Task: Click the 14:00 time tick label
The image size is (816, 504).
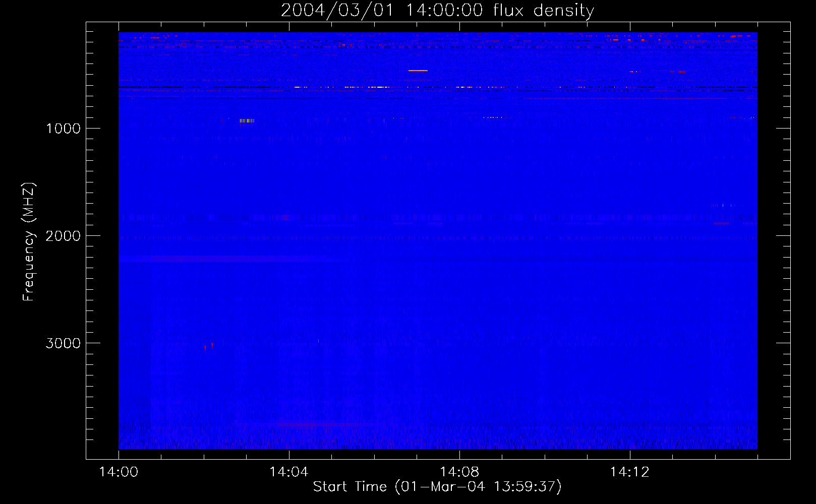Action: [x=119, y=472]
